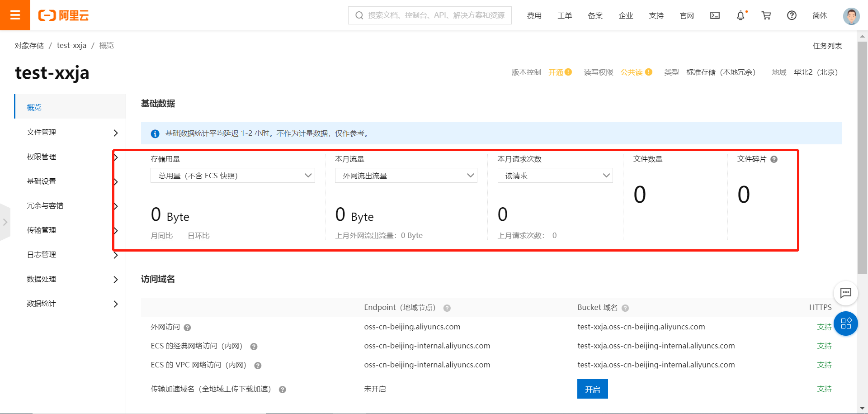868x414 pixels.
Task: Open the hamburger navigation menu top left
Action: pyautogui.click(x=15, y=15)
